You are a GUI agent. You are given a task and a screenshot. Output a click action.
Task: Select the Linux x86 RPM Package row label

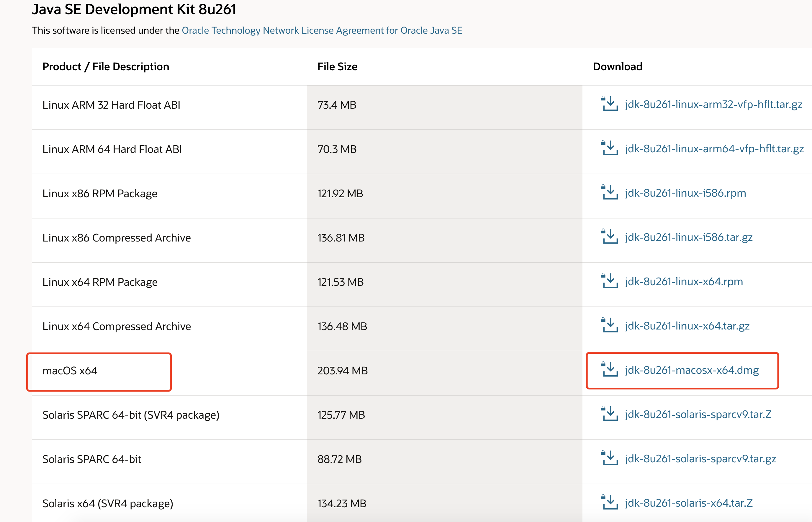click(100, 194)
